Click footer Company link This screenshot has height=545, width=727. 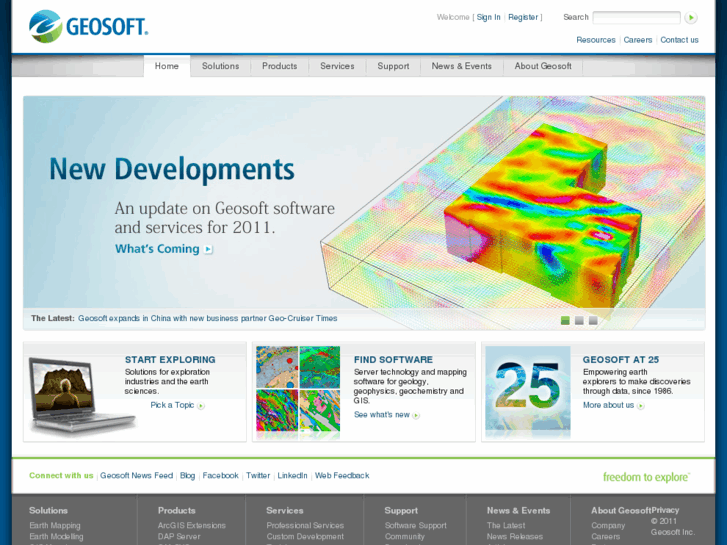pos(608,526)
